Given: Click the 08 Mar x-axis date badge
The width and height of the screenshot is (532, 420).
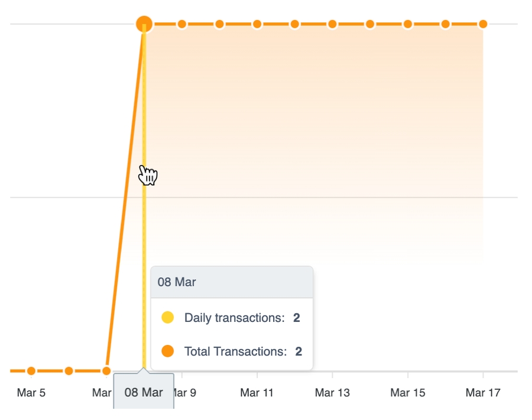Looking at the screenshot, I should tap(144, 392).
